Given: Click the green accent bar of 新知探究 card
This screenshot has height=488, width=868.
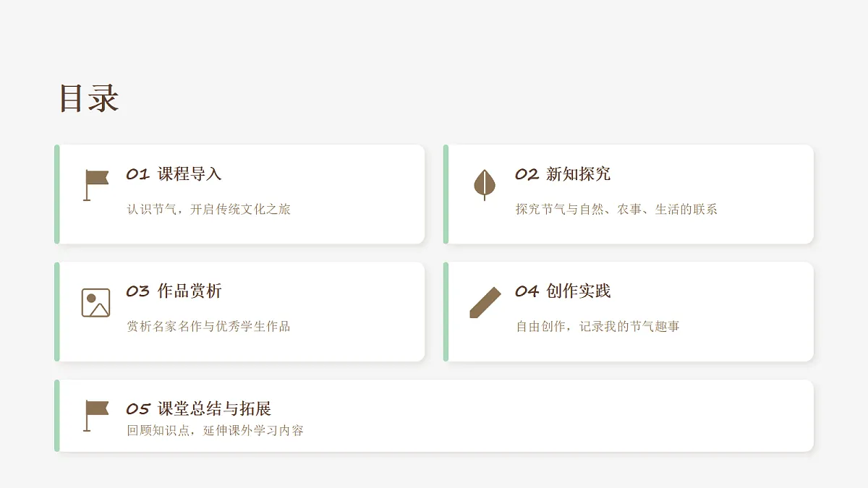Looking at the screenshot, I should click(x=446, y=194).
